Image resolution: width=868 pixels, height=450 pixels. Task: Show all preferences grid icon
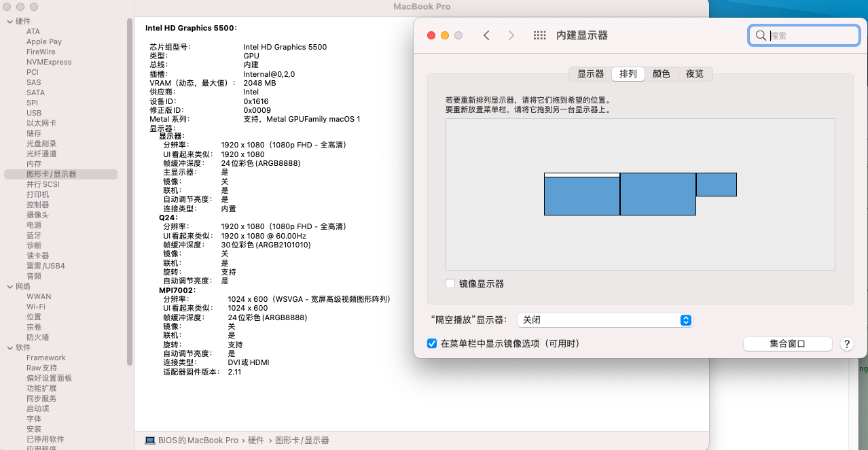click(540, 35)
